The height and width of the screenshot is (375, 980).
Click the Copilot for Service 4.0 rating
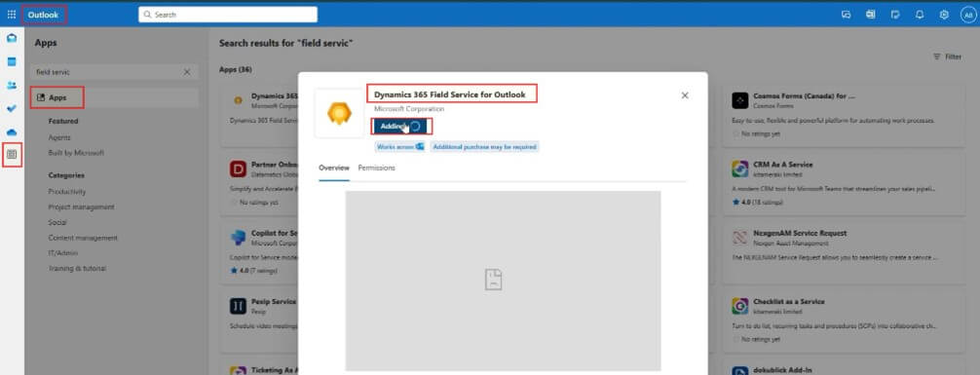[253, 271]
